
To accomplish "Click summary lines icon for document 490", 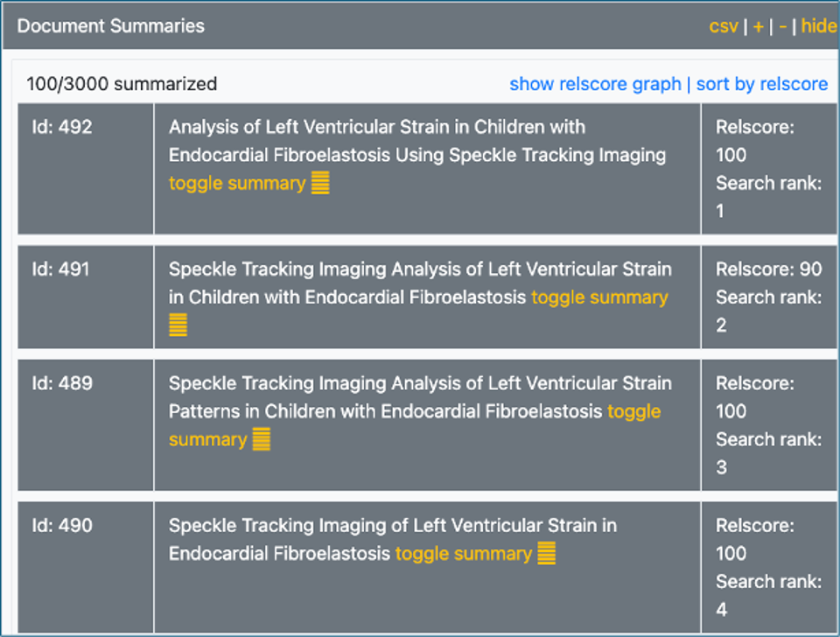I will pos(546,554).
